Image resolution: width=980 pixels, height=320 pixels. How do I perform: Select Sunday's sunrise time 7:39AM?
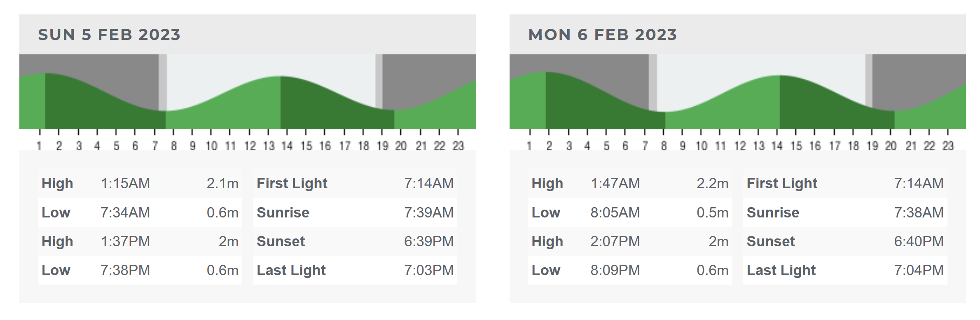(x=428, y=213)
